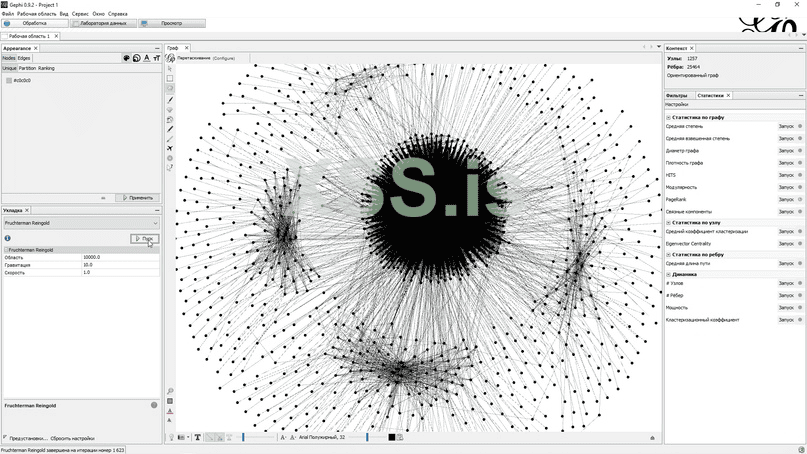Click the Гравитация value field 10.0
807x454 pixels.
pyautogui.click(x=120, y=265)
